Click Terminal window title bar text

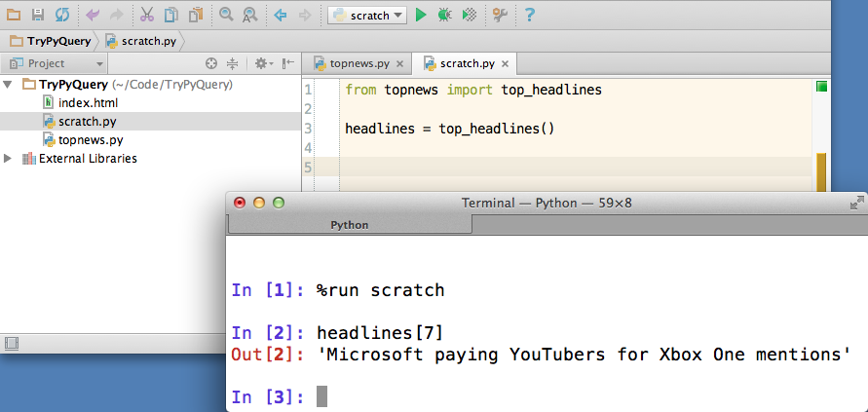(547, 204)
